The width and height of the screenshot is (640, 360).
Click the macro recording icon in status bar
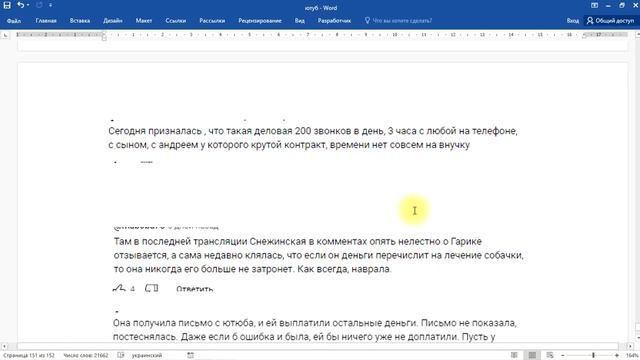(191, 356)
